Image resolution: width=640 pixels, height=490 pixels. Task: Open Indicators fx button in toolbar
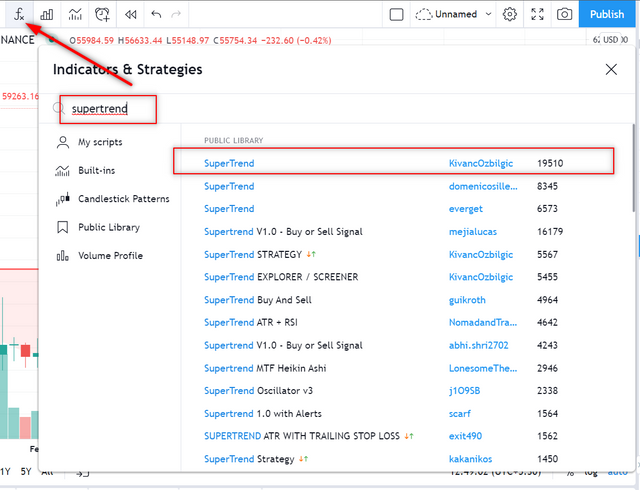click(19, 14)
